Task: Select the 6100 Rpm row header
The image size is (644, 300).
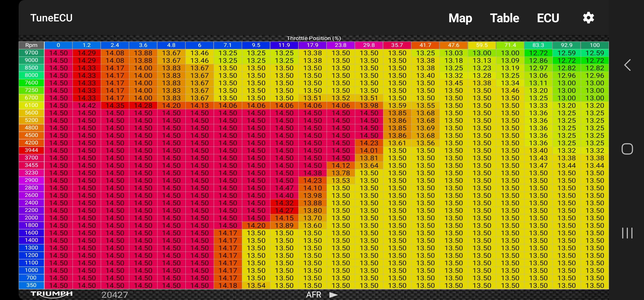Action: pos(31,105)
